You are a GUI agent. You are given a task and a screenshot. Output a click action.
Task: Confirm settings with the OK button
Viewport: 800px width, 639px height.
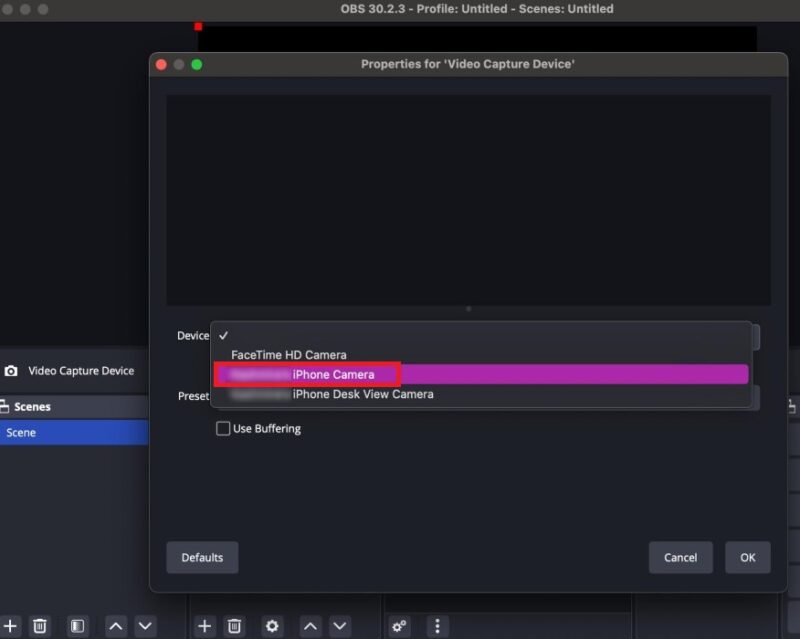pos(747,557)
